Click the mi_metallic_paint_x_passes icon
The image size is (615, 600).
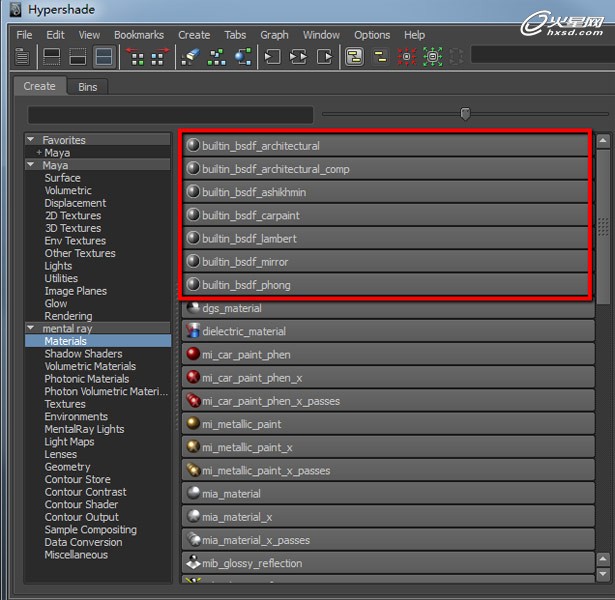(x=193, y=469)
